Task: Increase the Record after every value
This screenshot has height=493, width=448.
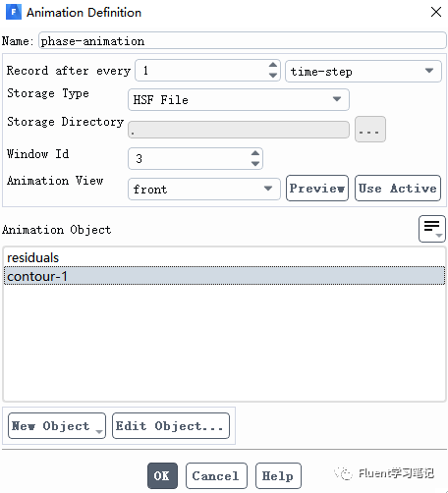Action: 273,65
